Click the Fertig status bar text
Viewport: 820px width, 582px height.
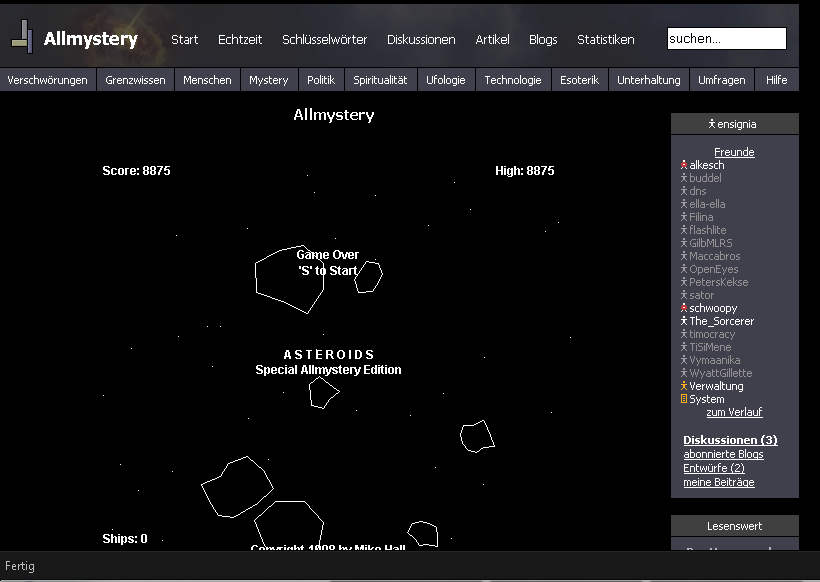click(x=20, y=566)
